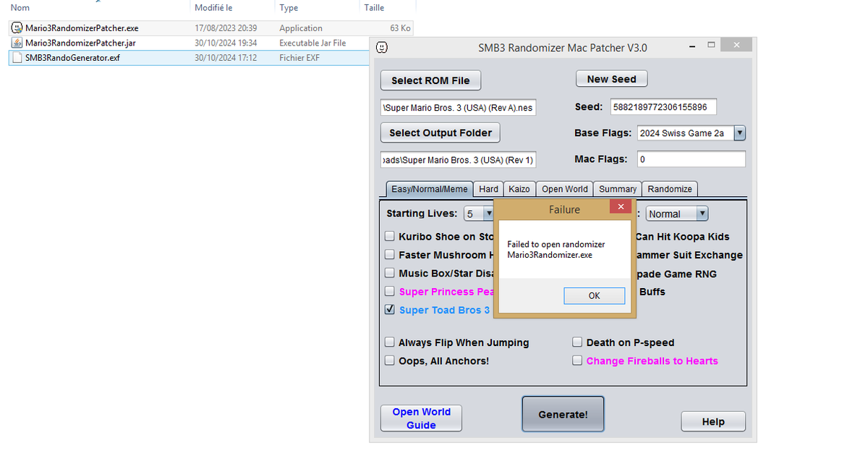
Task: Click the 'Executable Jar File' type cell
Action: point(312,43)
